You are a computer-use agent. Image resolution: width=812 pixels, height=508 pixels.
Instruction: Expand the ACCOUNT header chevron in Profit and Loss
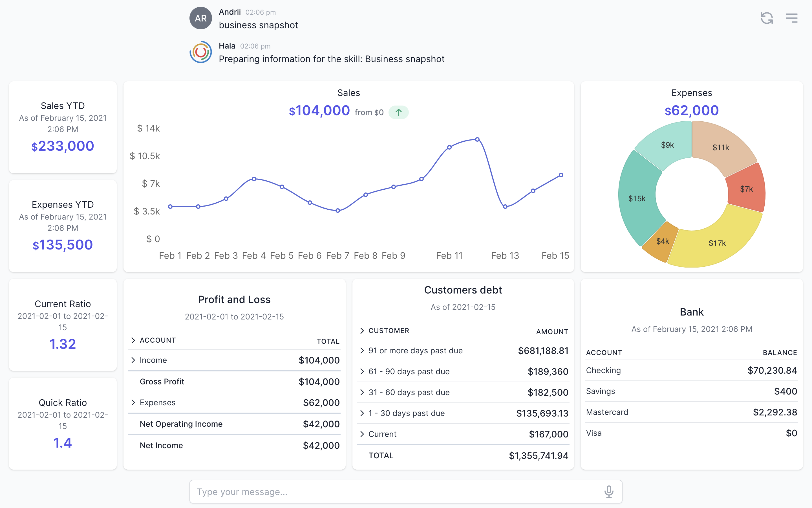point(133,340)
